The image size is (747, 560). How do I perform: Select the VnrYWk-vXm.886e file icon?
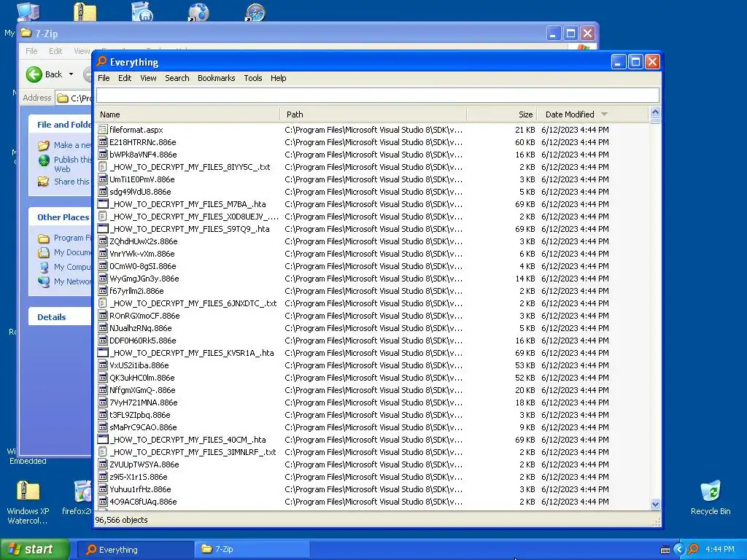[102, 253]
